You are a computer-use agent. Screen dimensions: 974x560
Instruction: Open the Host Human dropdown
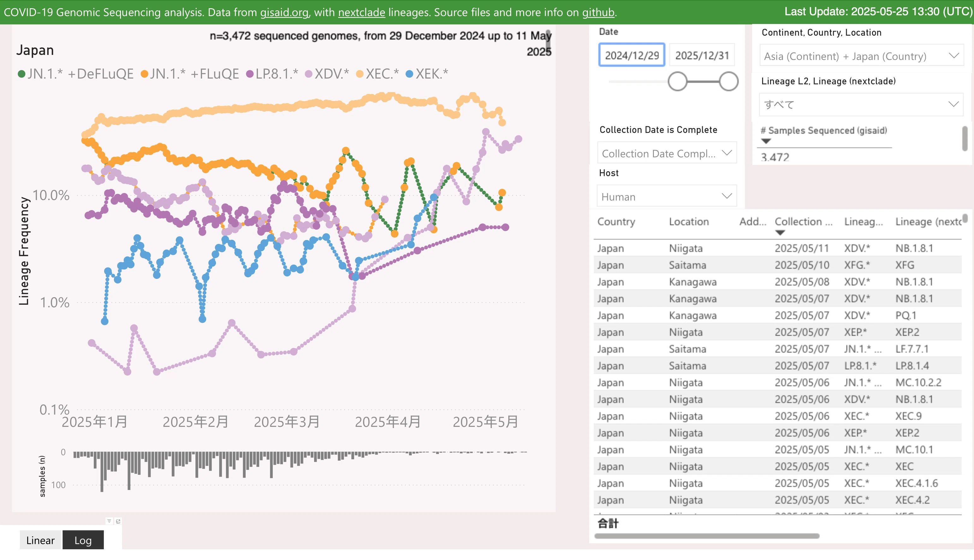(666, 197)
